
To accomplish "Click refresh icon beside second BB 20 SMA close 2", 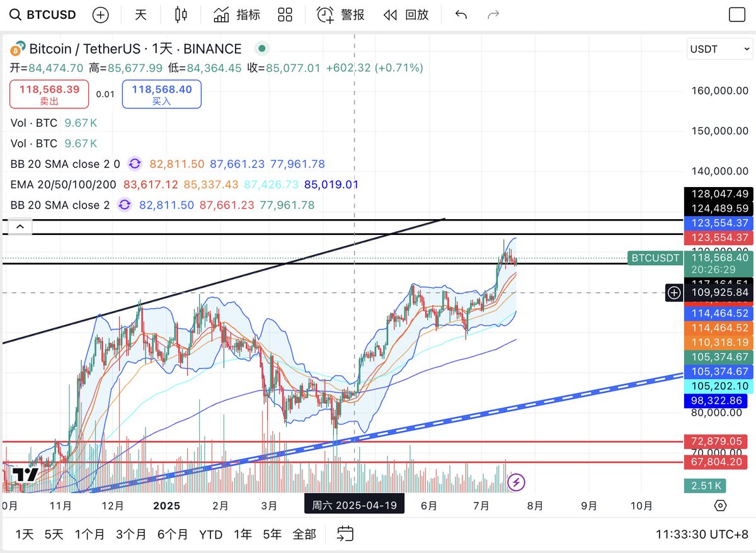I will [x=125, y=205].
